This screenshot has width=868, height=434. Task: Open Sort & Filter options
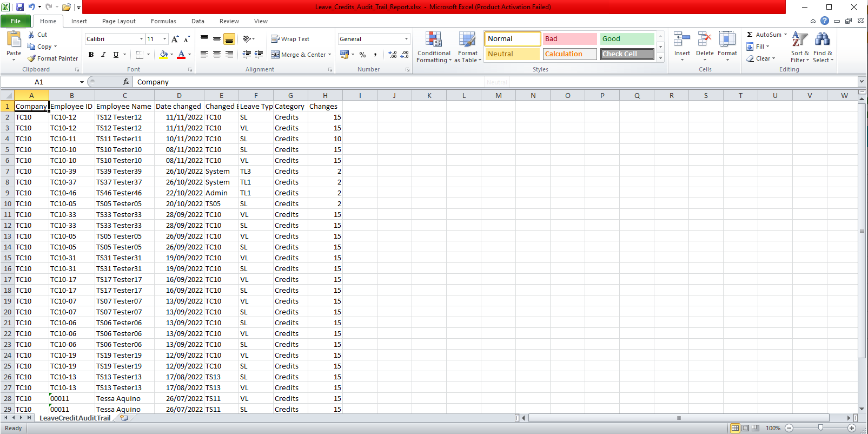tap(800, 47)
